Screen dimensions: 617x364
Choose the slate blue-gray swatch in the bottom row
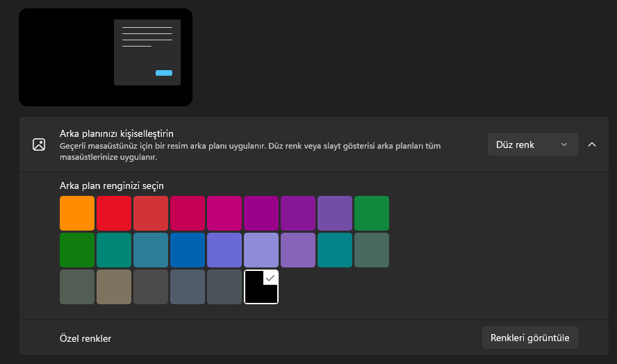(x=188, y=287)
